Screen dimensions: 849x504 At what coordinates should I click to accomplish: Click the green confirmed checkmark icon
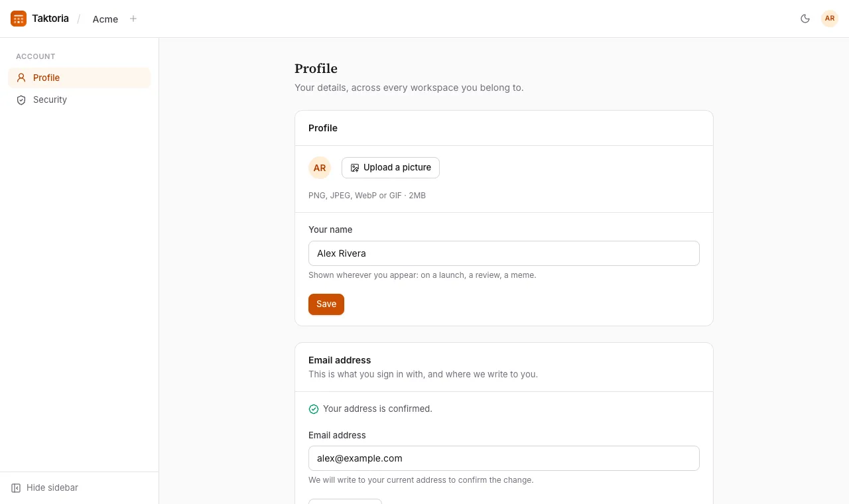pos(314,409)
